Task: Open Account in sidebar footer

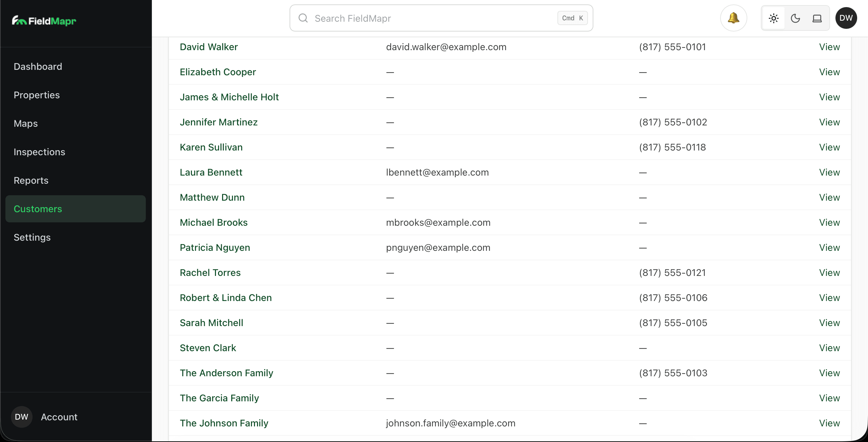Action: 59,417
